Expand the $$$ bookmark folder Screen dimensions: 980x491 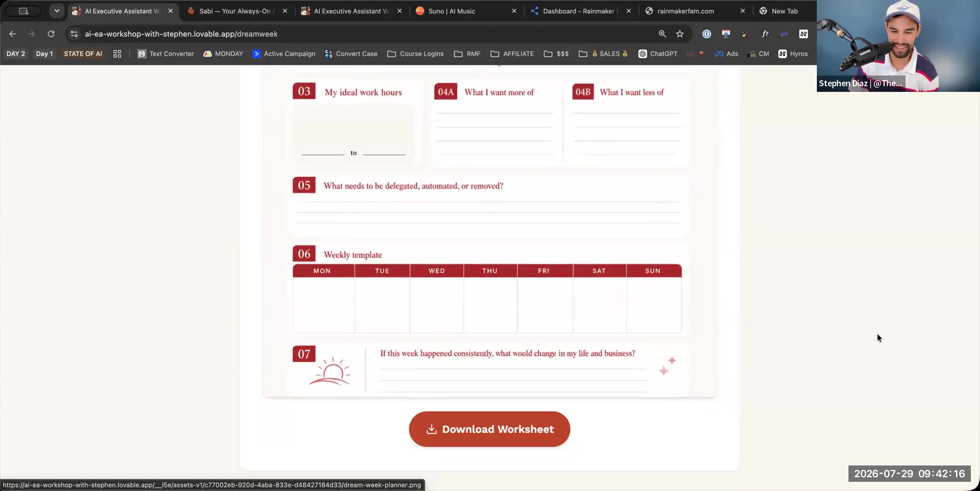tap(556, 54)
